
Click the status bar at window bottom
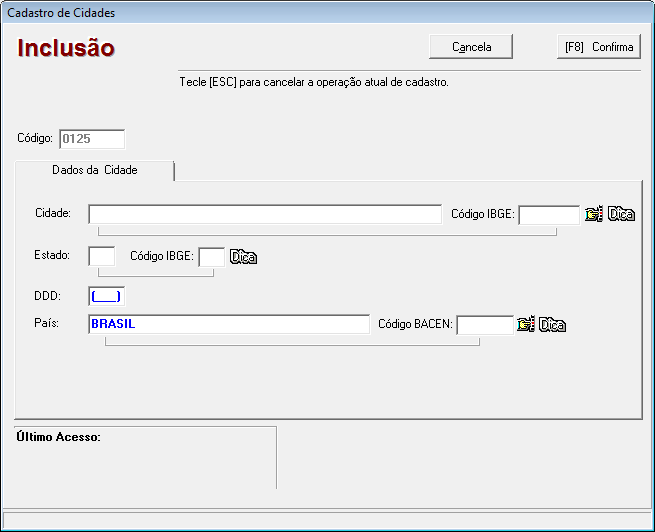(327, 519)
